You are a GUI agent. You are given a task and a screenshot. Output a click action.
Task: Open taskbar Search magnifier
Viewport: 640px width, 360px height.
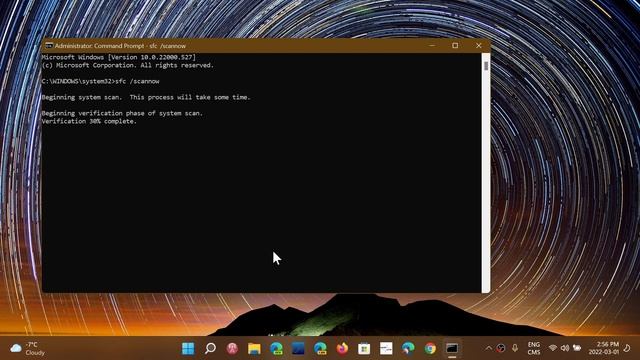click(210, 349)
